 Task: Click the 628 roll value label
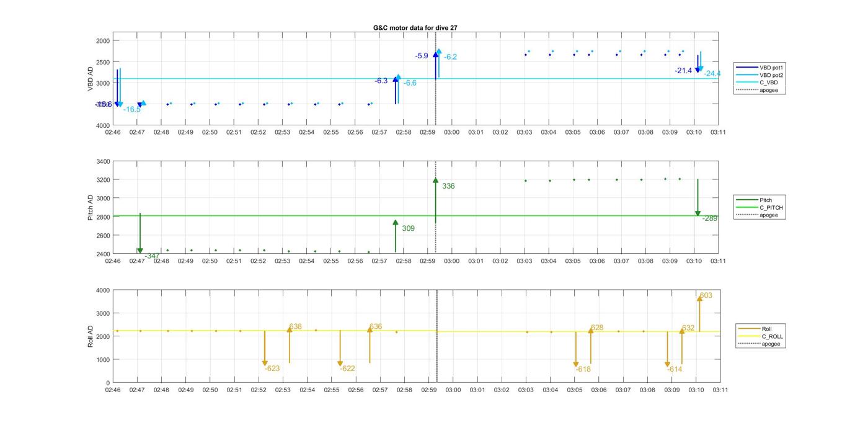pyautogui.click(x=597, y=328)
